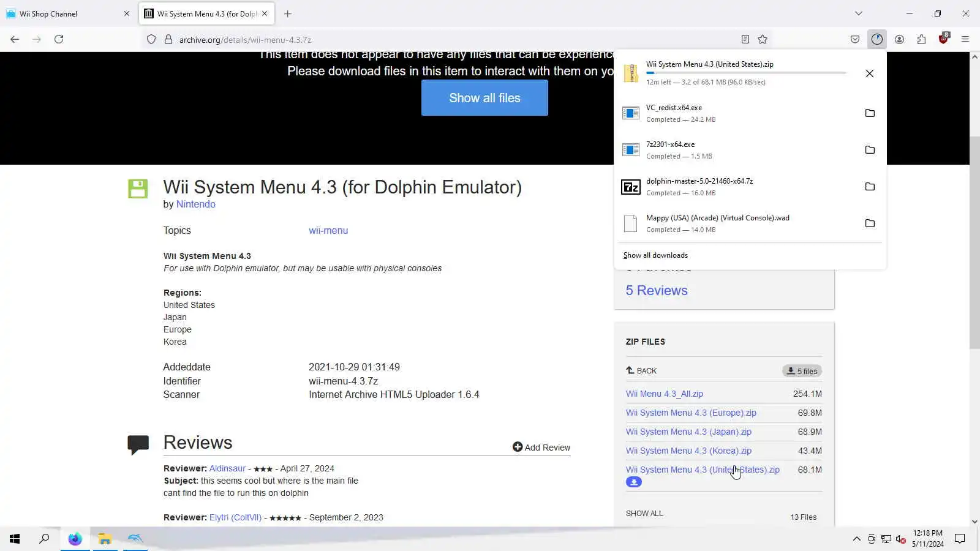Download all 5 files button
The width and height of the screenshot is (980, 551).
click(x=802, y=371)
